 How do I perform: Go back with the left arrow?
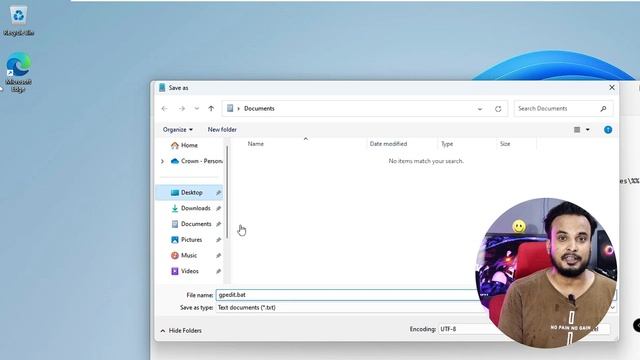tap(164, 109)
